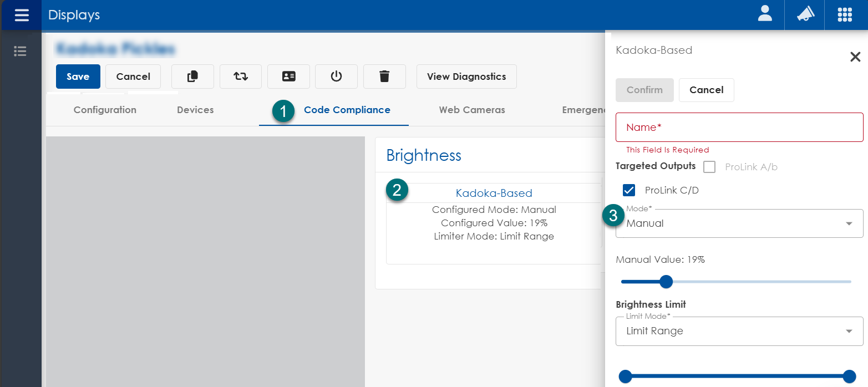This screenshot has height=387, width=868.
Task: Click the duplicate display copy icon
Action: 192,77
